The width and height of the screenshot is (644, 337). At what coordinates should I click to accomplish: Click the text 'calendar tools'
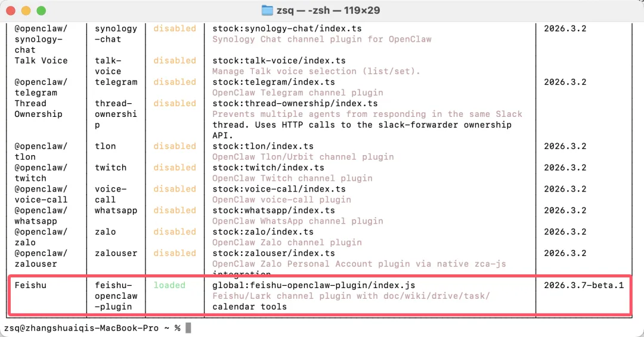pyautogui.click(x=250, y=307)
